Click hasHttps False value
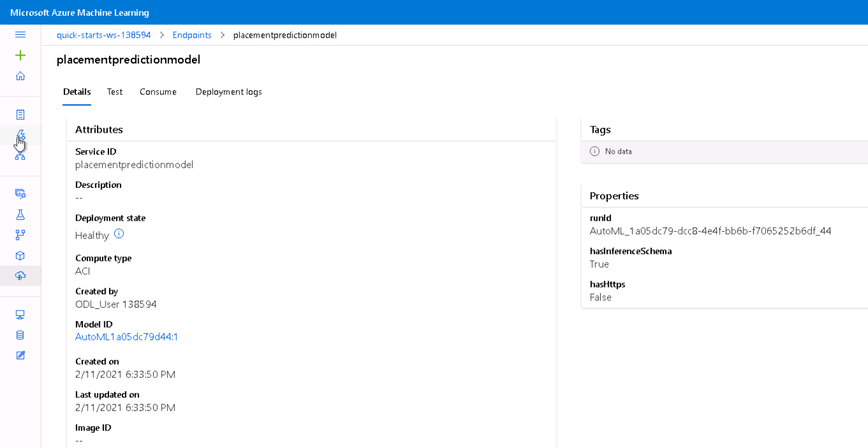 coord(601,297)
